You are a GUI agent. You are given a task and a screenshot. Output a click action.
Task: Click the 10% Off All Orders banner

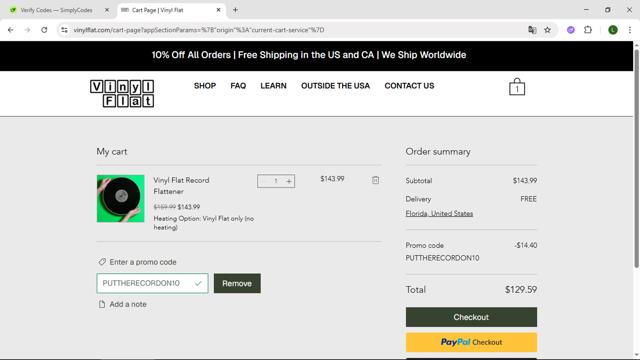point(309,55)
